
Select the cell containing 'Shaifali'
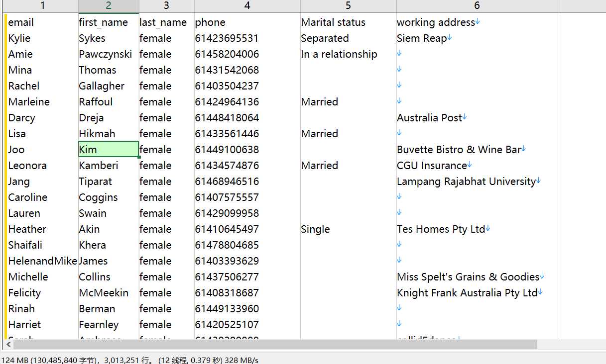pos(42,245)
